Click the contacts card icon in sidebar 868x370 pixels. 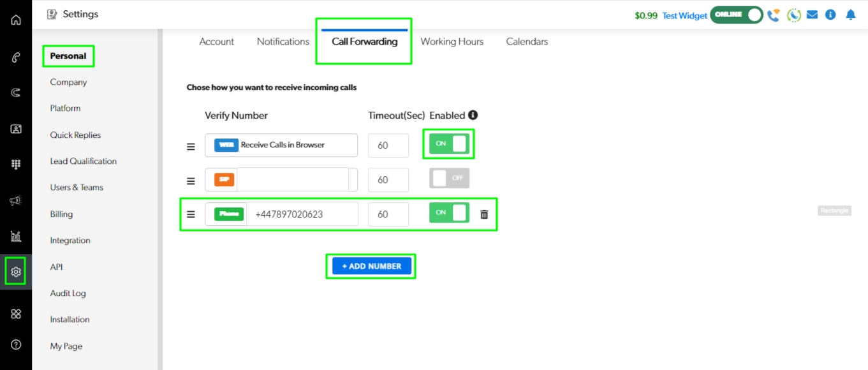(x=16, y=129)
